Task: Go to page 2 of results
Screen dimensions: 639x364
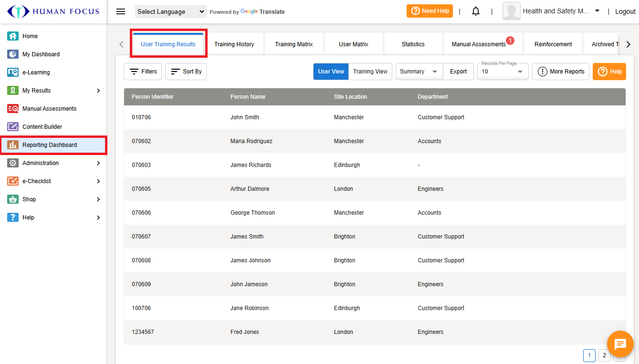Action: 604,355
